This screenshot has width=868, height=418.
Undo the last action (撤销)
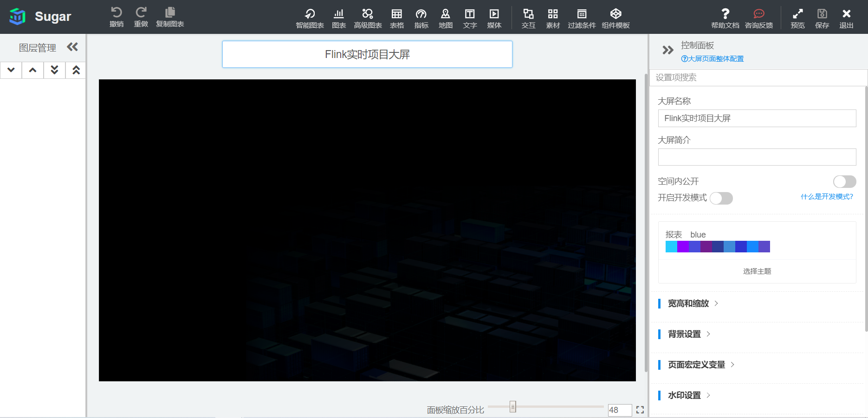tap(117, 17)
